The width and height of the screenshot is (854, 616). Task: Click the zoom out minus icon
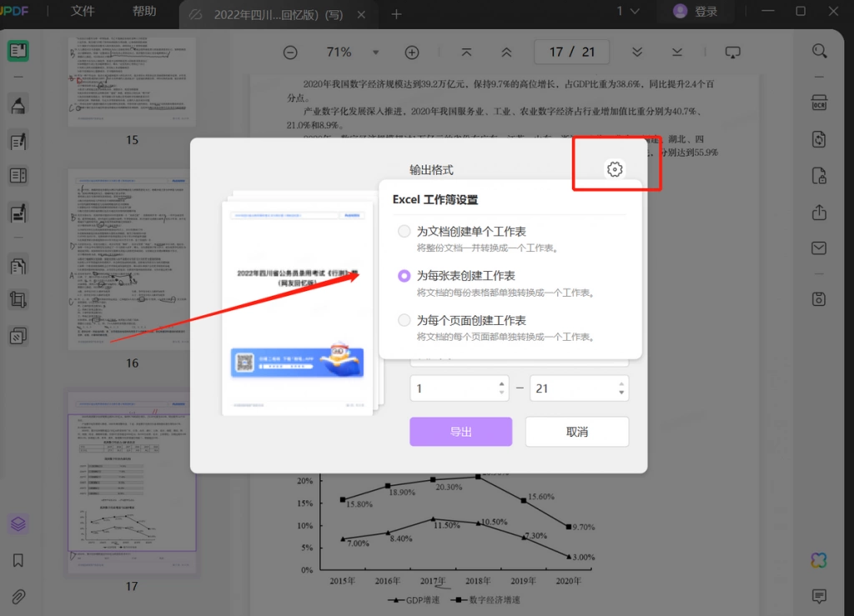(x=290, y=53)
